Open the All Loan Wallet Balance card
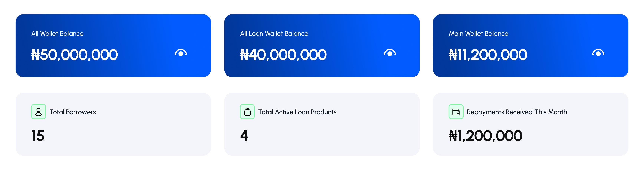 [x=322, y=46]
